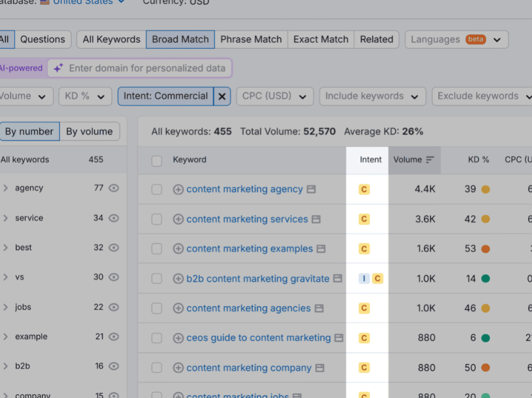Viewport: 532px width, 398px height.
Task: Expand the 'jobs' keyword group
Action: tap(5, 307)
